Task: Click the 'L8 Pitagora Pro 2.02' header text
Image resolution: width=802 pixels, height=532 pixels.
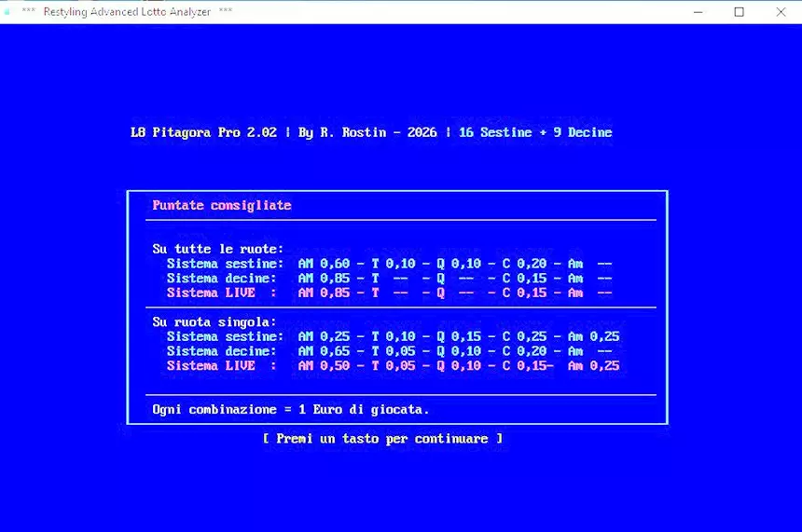Action: (x=203, y=132)
